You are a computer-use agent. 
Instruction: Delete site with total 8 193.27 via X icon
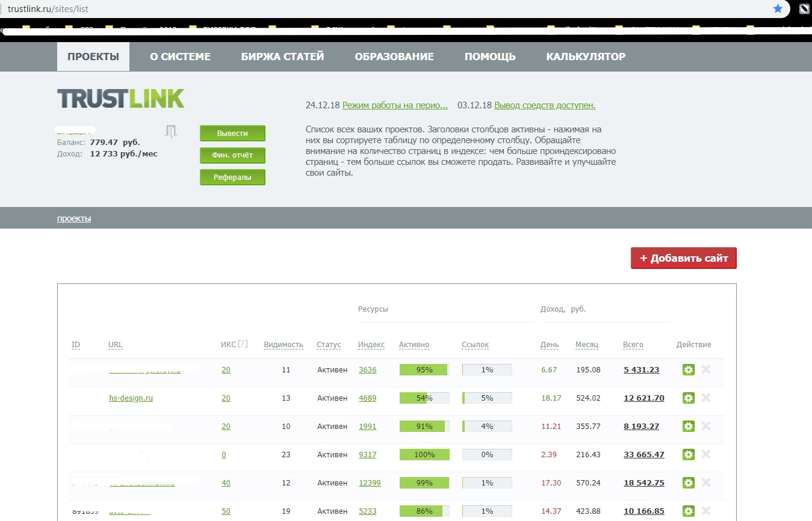click(706, 426)
